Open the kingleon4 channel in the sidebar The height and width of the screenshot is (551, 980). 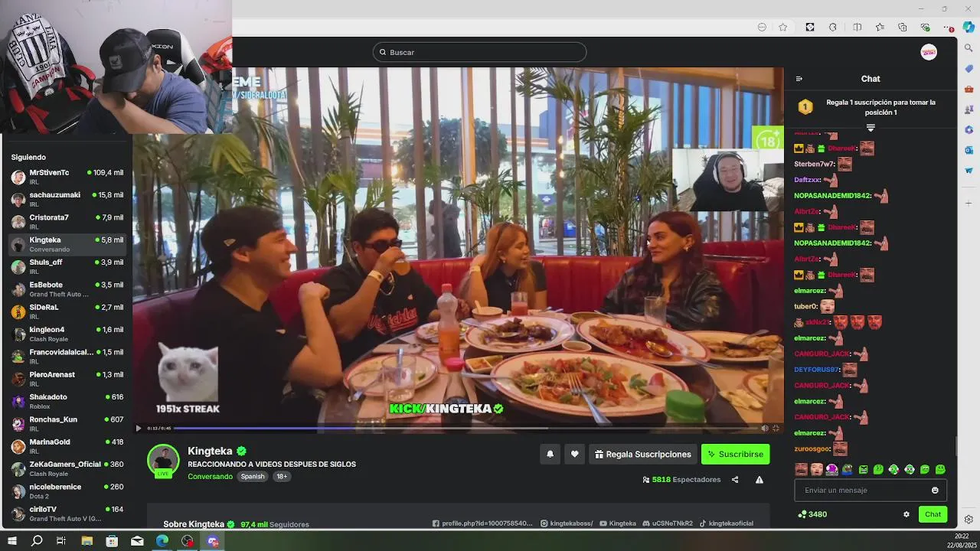67,334
